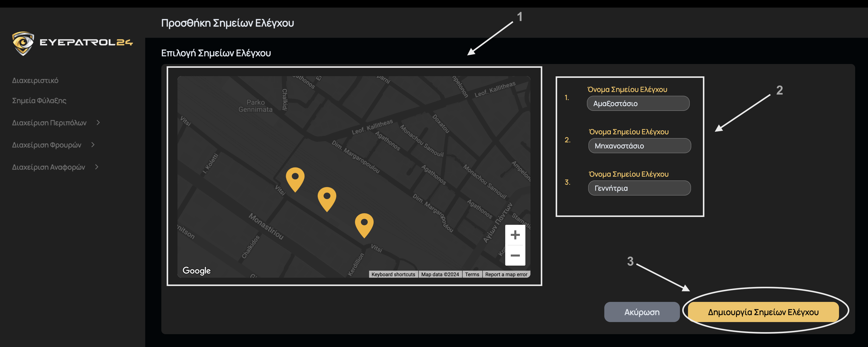Zoom out the map with minus button
868x347 pixels.
tap(515, 255)
